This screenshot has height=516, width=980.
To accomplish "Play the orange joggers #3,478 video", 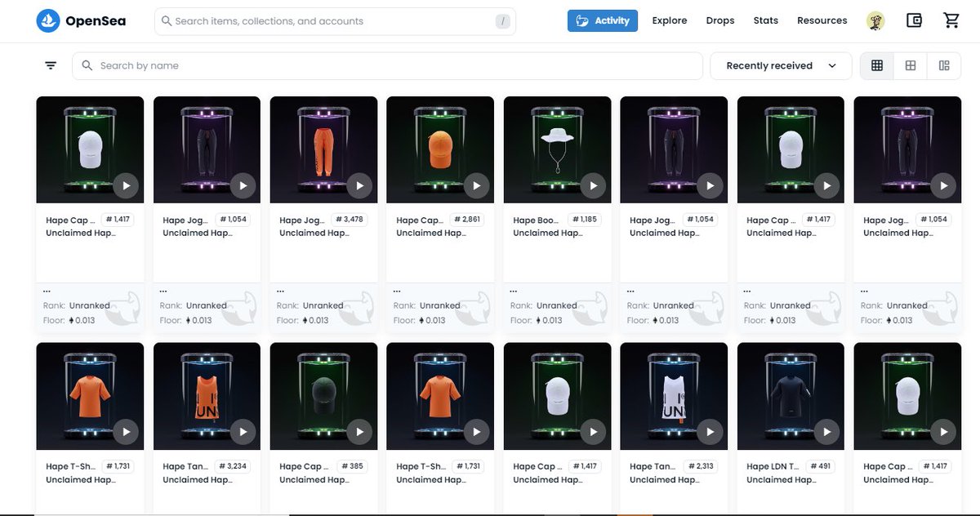I will pyautogui.click(x=359, y=185).
